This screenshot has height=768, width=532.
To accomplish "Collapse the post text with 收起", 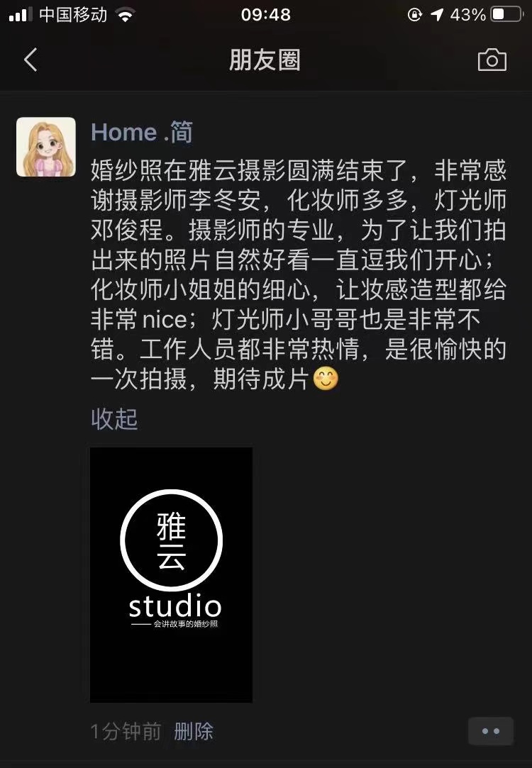I will pos(114,419).
